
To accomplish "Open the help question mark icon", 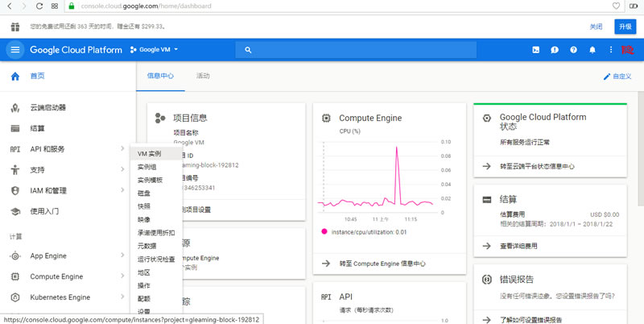I will point(573,50).
